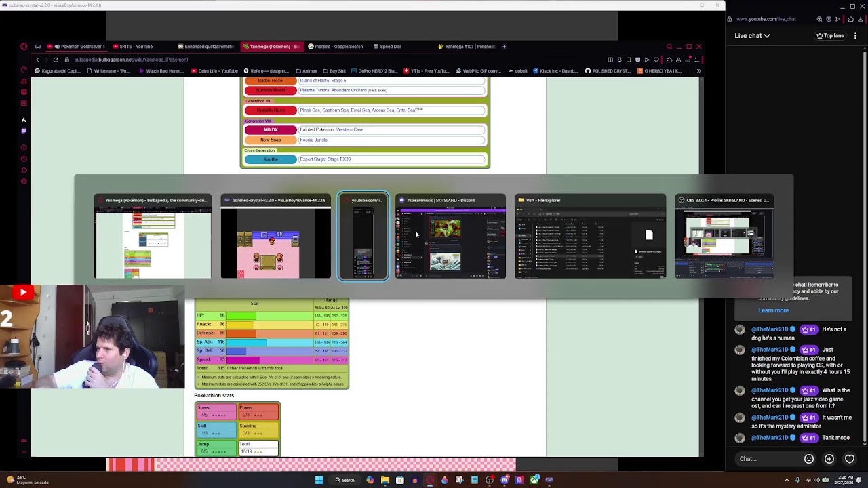Open the WebP to GIF converter bookmark
Screen dimensions: 868x488
480,70
